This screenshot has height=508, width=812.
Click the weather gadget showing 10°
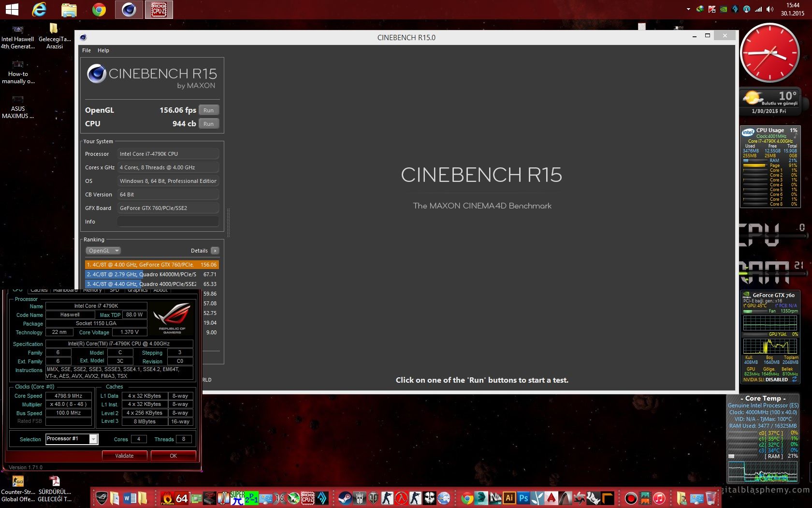[x=770, y=102]
